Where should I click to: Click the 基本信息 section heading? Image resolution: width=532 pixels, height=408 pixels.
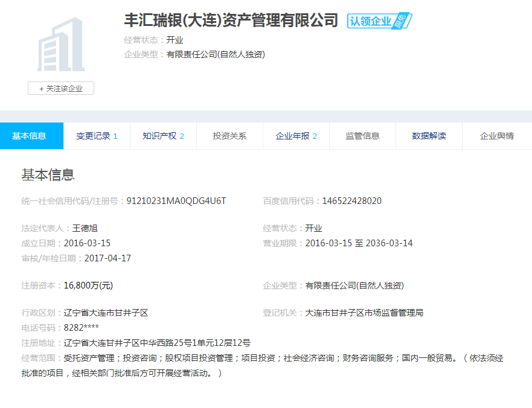[48, 175]
